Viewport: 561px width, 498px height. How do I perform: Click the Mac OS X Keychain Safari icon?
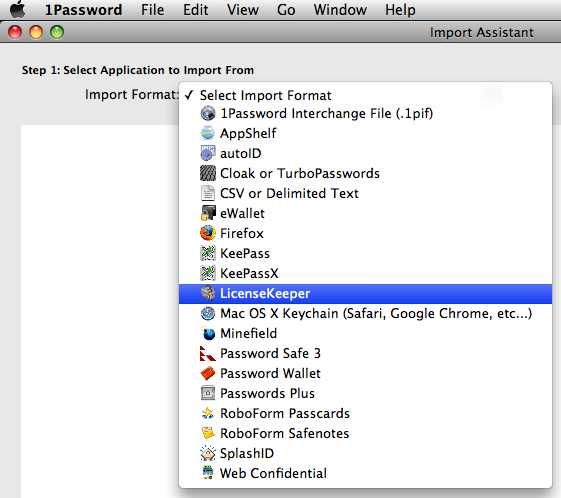pyautogui.click(x=208, y=313)
